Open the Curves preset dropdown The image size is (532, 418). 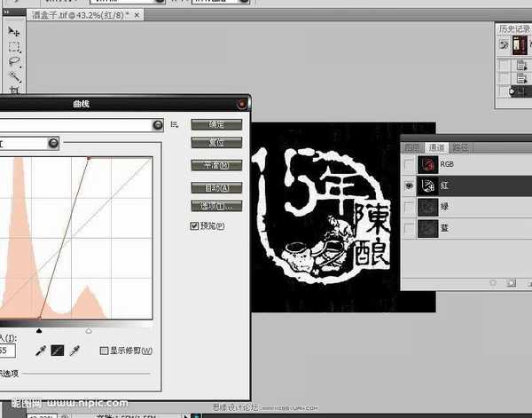tap(158, 125)
